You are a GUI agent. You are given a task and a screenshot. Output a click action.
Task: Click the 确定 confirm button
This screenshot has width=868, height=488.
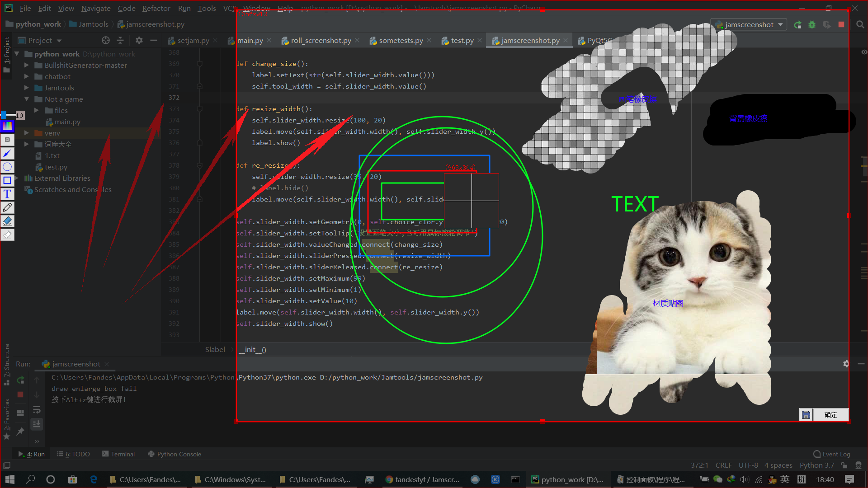tap(830, 415)
